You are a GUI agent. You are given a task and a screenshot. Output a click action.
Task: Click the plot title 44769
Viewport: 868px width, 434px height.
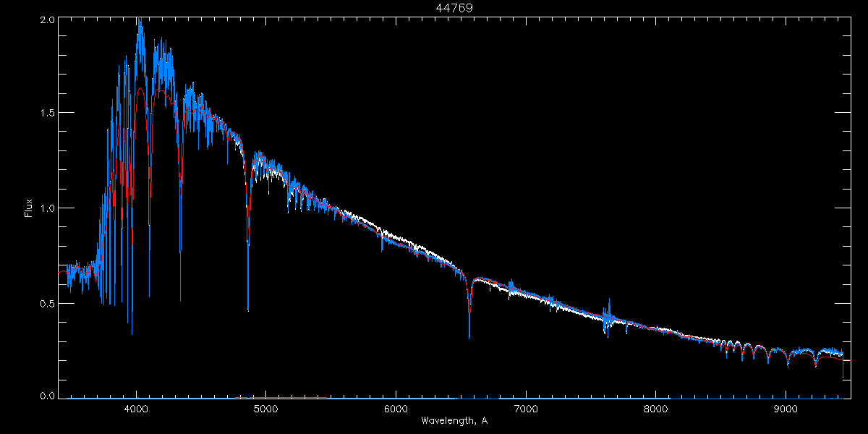454,8
